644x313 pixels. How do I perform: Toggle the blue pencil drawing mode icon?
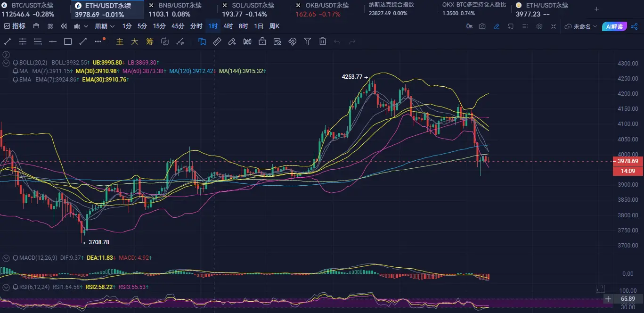pyautogui.click(x=496, y=26)
